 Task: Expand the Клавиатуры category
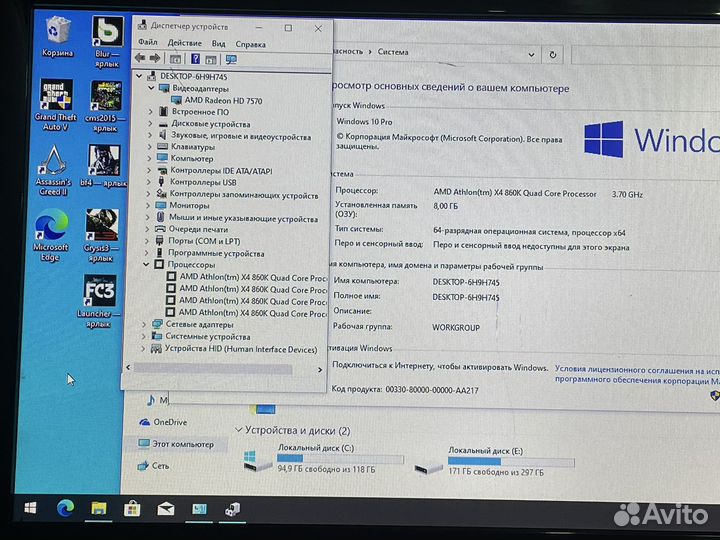pyautogui.click(x=149, y=146)
